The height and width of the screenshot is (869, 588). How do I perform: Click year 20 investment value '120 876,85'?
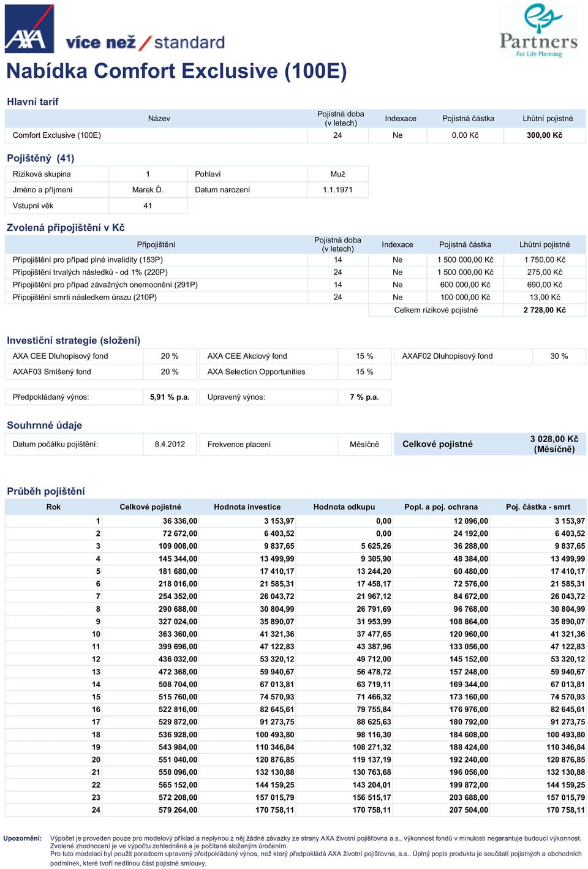pos(274,759)
